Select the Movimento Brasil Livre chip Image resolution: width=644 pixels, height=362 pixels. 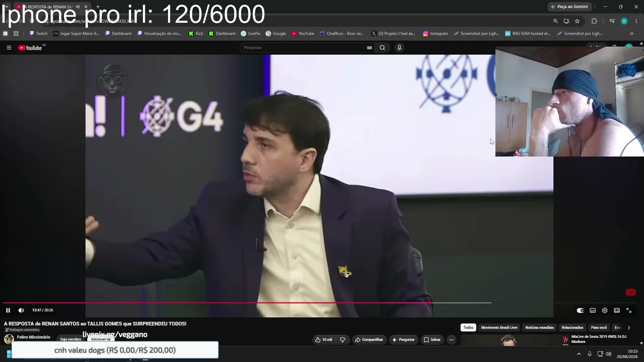pos(499,328)
